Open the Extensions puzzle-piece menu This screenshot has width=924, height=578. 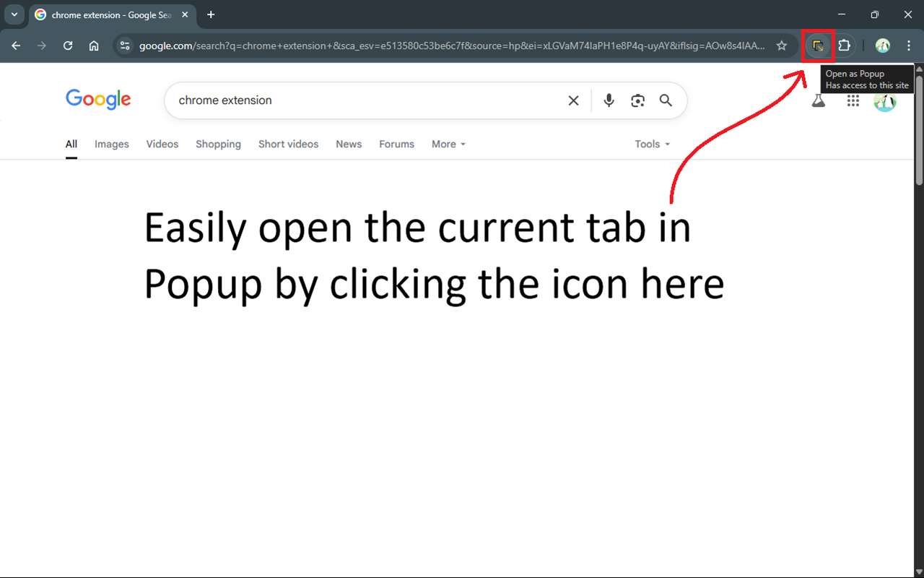tap(845, 45)
